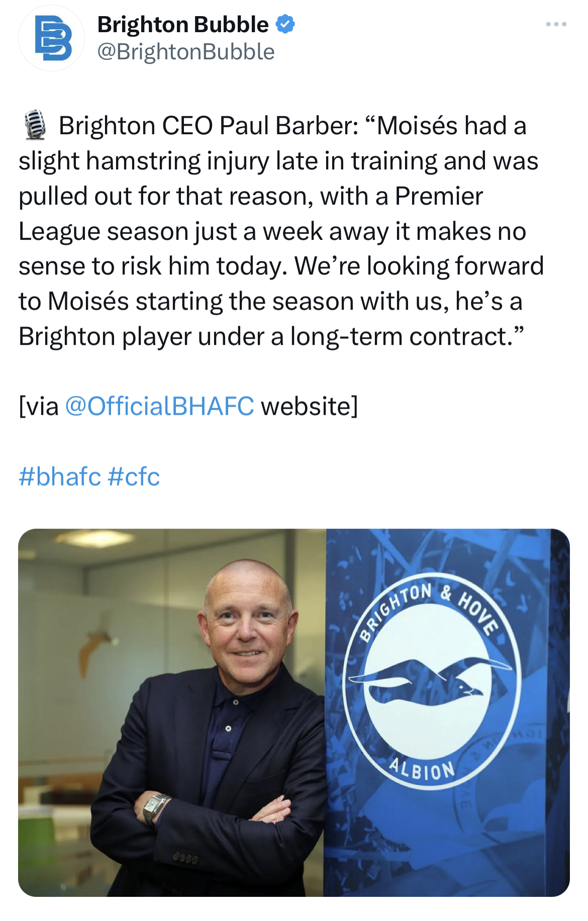This screenshot has width=588, height=921.
Task: Open the #bhafc hashtag
Action: tap(60, 476)
